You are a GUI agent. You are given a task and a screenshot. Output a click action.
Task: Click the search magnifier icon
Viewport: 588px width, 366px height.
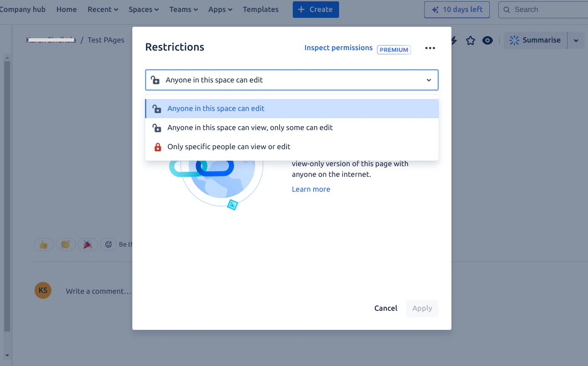(x=507, y=9)
